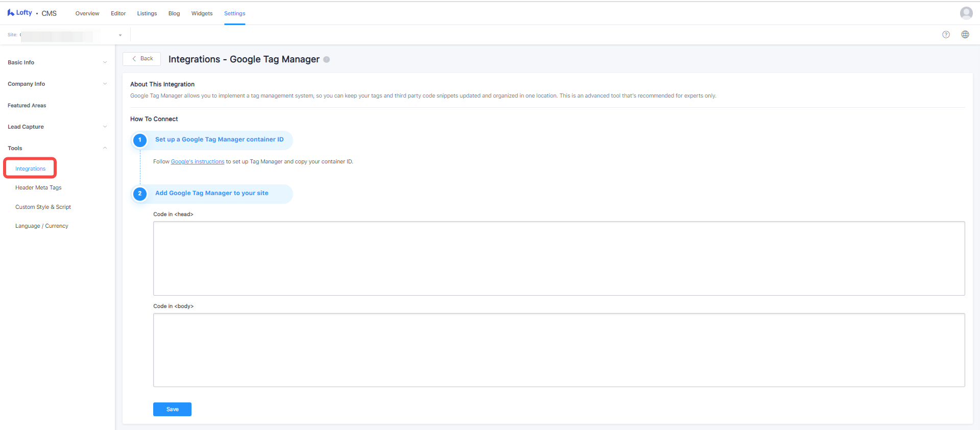The image size is (980, 430).
Task: Click the Save button
Action: pyautogui.click(x=172, y=409)
